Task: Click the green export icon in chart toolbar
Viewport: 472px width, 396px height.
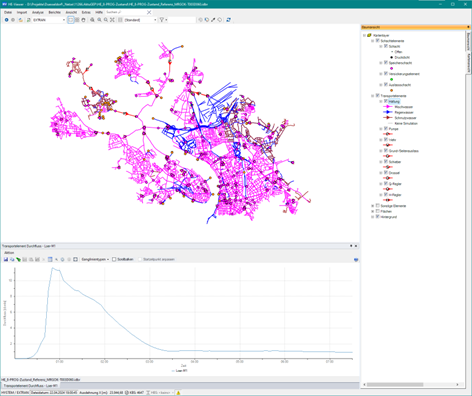Action: (x=18, y=259)
